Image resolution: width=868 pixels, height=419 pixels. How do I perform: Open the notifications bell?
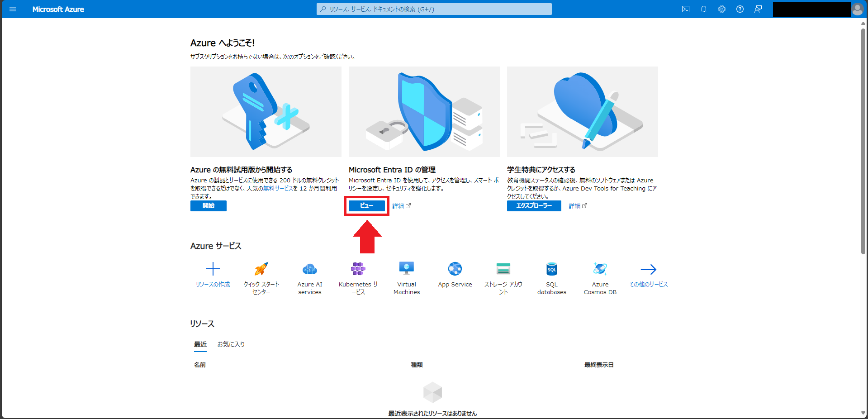704,9
